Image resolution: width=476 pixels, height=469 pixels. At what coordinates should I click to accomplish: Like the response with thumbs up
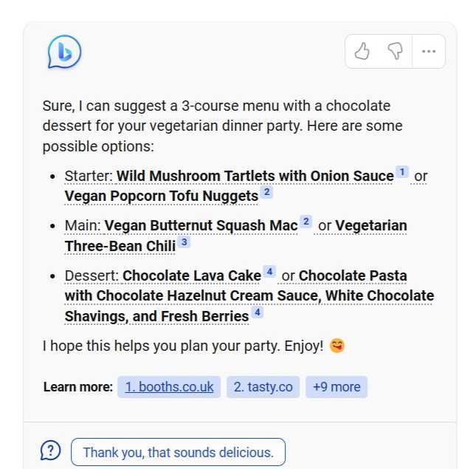[x=362, y=51]
